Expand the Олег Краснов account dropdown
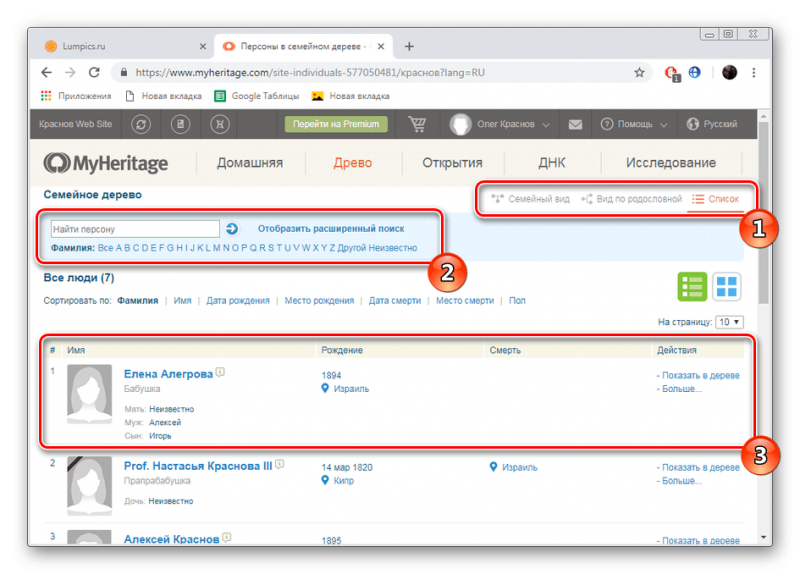Viewport: 800px width, 574px height. point(499,124)
